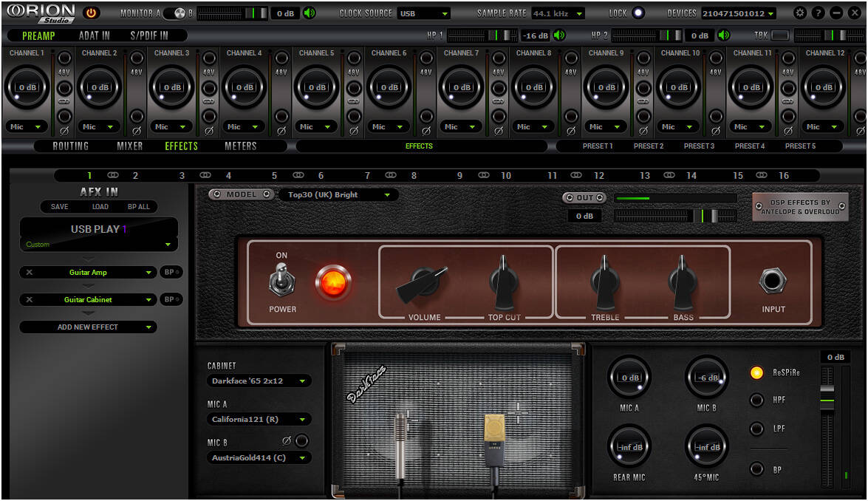
Task: Remove the Guitar Amp effect with its X
Action: pyautogui.click(x=30, y=273)
